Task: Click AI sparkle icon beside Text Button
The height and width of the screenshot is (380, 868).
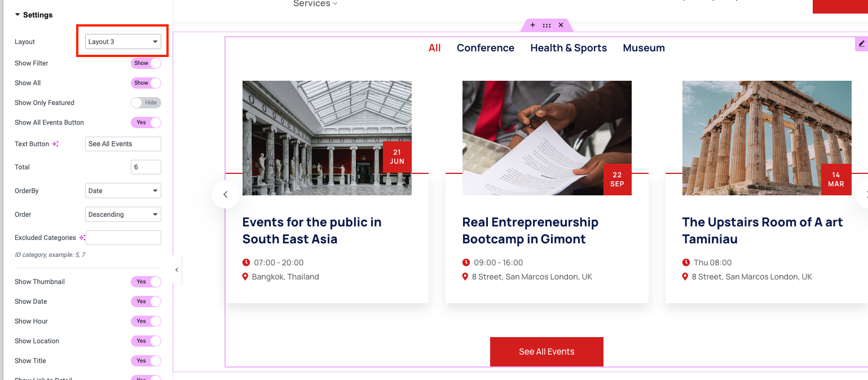Action: [56, 144]
